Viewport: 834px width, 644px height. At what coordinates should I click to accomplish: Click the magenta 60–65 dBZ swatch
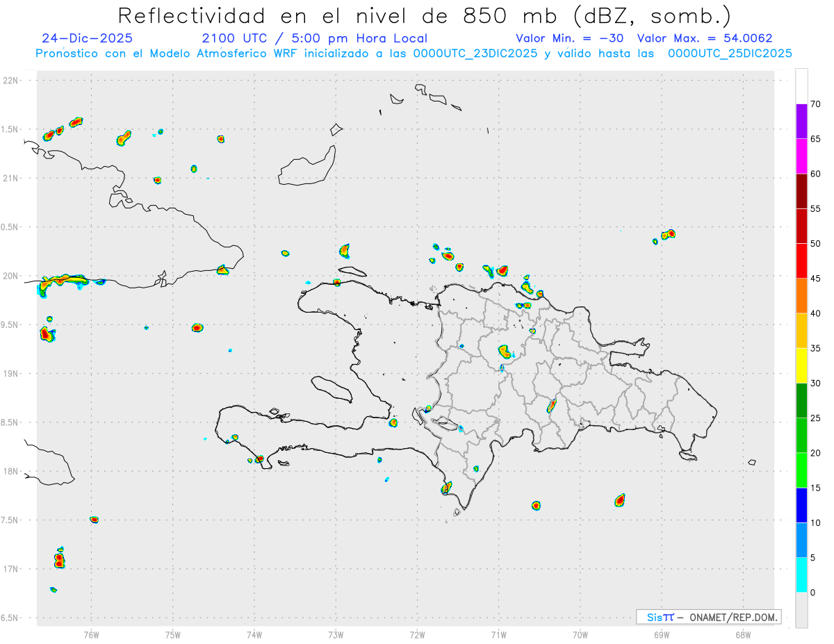[x=801, y=156]
